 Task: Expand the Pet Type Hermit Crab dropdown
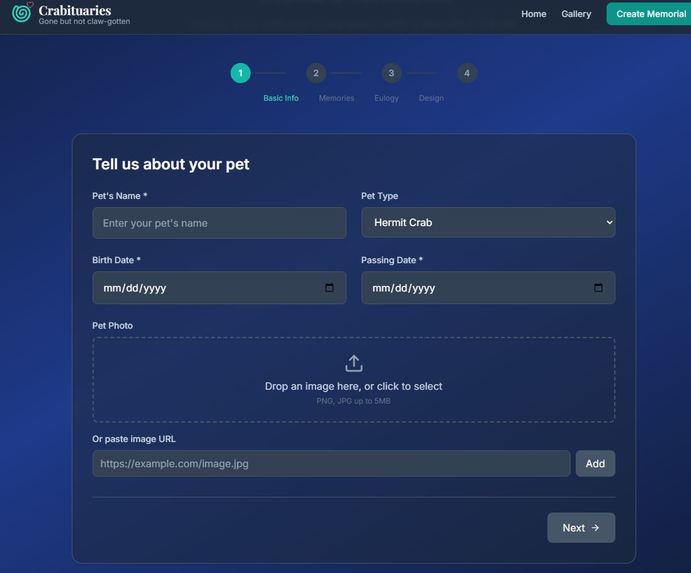tap(488, 223)
